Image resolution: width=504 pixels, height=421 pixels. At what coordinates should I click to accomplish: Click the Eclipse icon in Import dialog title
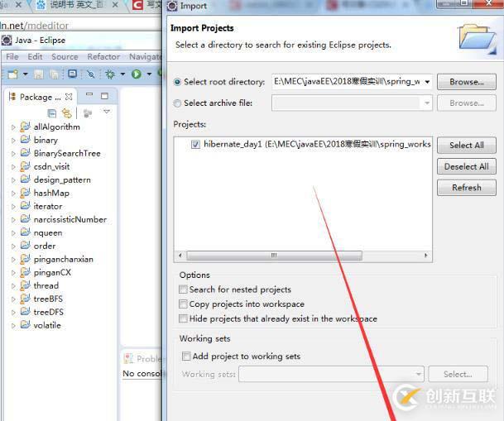pos(172,6)
